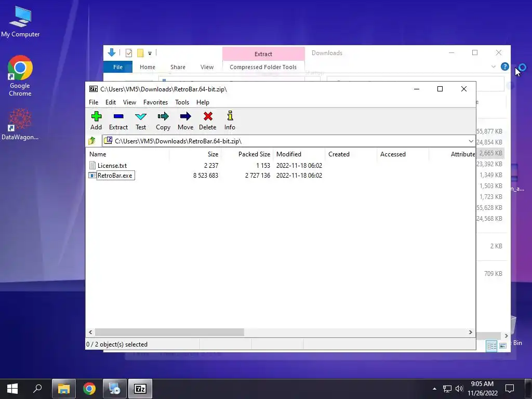The image size is (532, 399).
Task: Switch Explorer to large thumbnails view icon
Action: point(503,345)
